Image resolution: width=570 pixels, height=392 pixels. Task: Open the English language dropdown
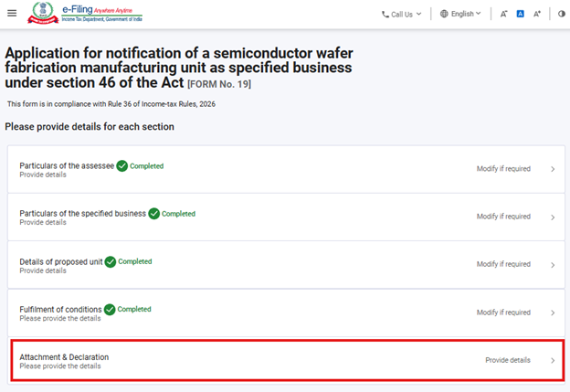pos(465,14)
